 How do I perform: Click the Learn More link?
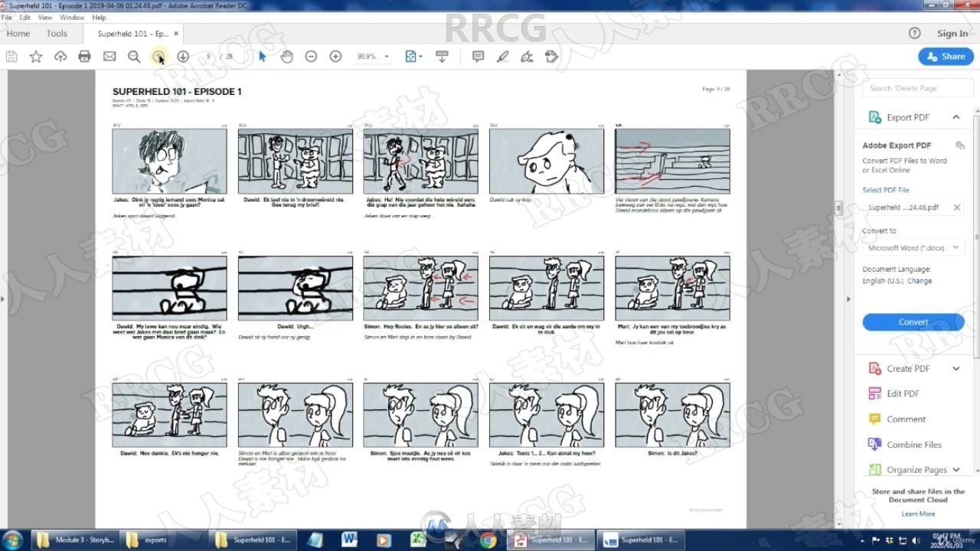click(918, 514)
